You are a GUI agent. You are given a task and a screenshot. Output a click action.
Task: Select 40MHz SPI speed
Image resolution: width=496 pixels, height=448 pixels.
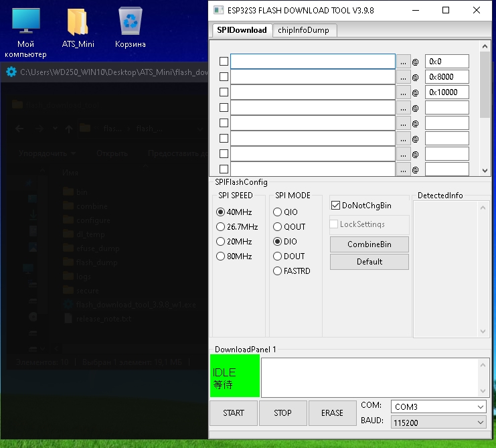click(x=234, y=212)
